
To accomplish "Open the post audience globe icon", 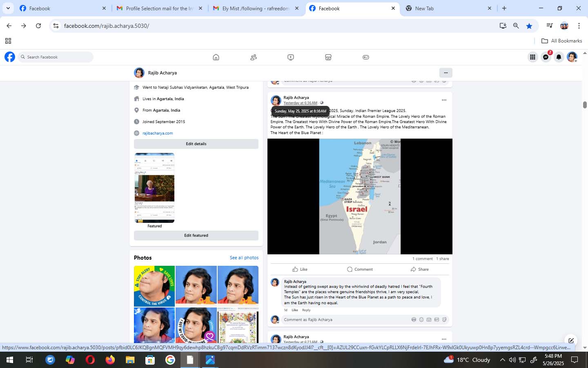I will tap(322, 103).
